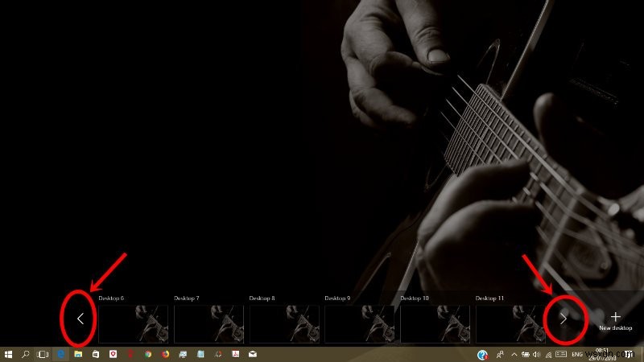Open the taskbar clock and date
The image size is (644, 362).
603,354
